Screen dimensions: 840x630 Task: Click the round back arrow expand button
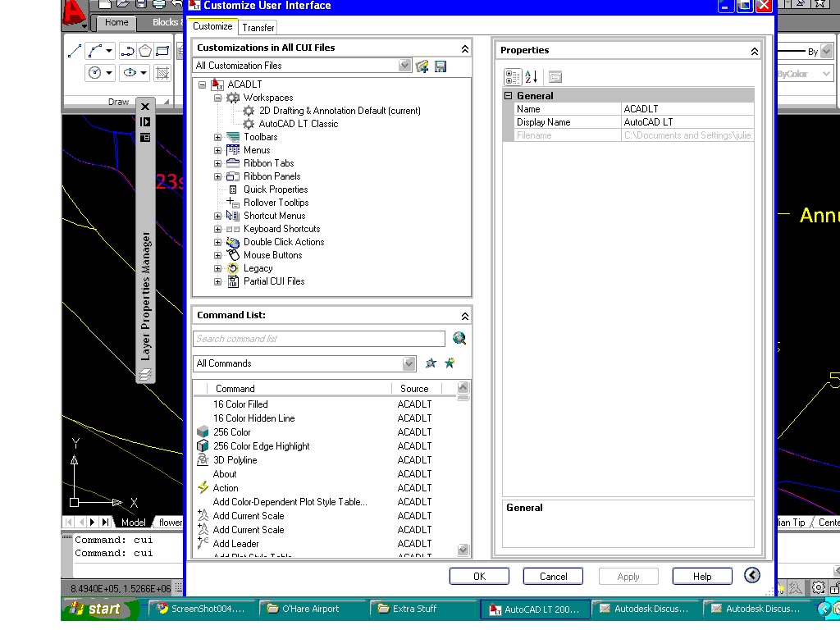pos(752,575)
